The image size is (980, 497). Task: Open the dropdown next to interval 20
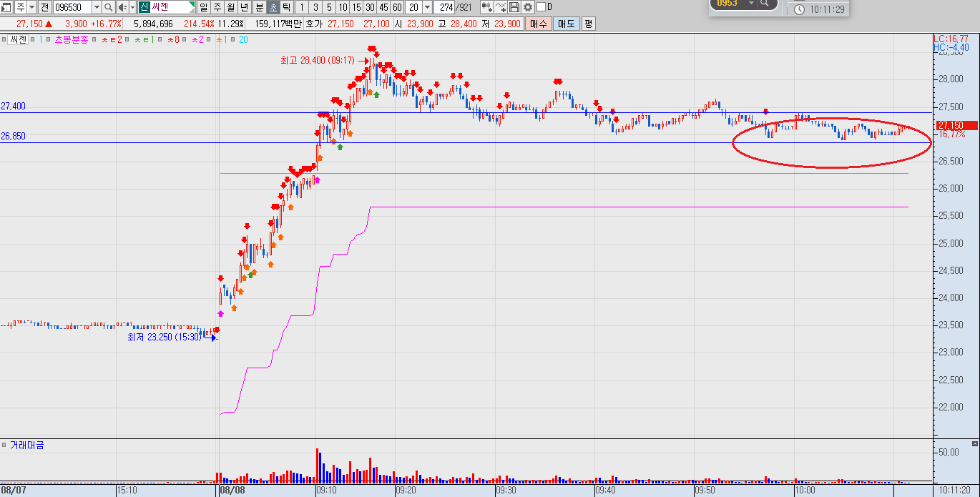[x=427, y=7]
